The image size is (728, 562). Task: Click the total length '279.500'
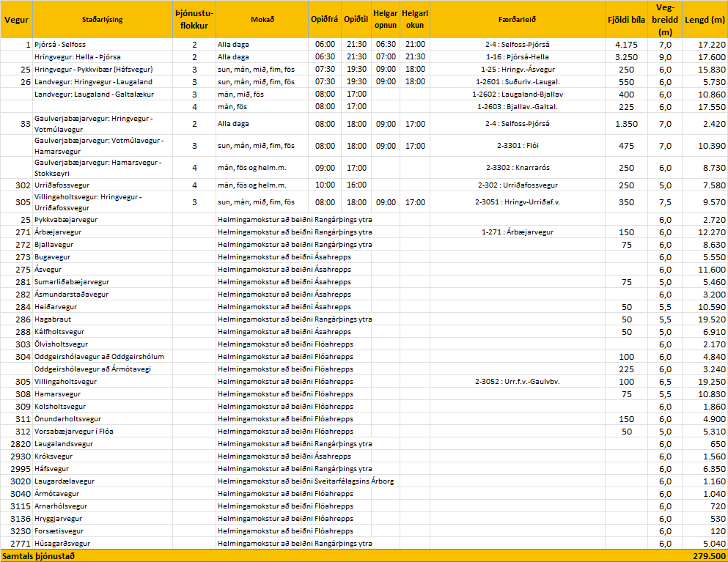(710, 556)
